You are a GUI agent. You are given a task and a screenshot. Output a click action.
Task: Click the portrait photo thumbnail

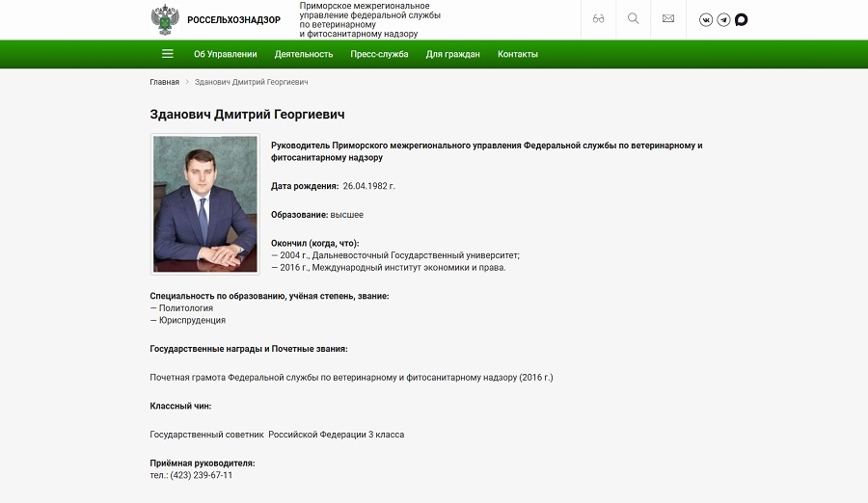(205, 203)
